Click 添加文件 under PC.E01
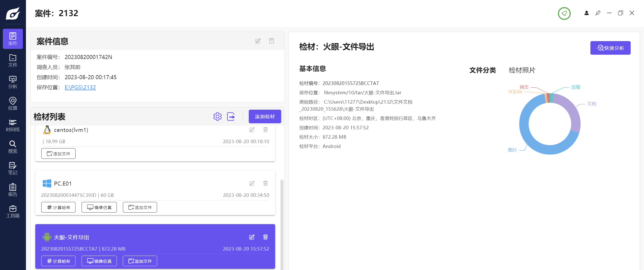Screen dimensions: 644x270 click(140, 207)
